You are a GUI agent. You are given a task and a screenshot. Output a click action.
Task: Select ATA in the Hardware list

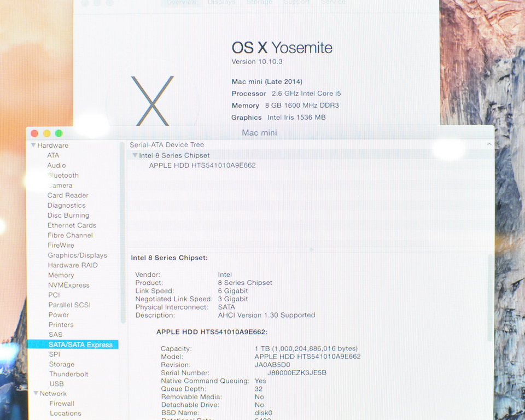point(53,155)
